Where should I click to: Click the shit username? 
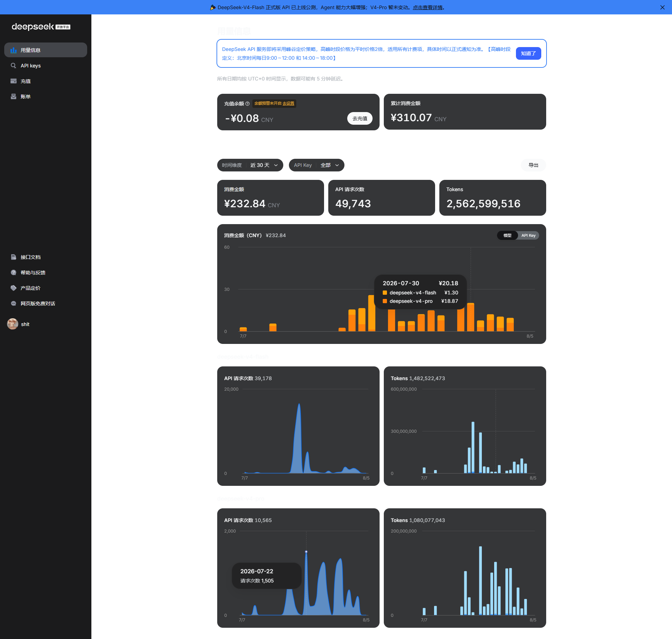(25, 324)
